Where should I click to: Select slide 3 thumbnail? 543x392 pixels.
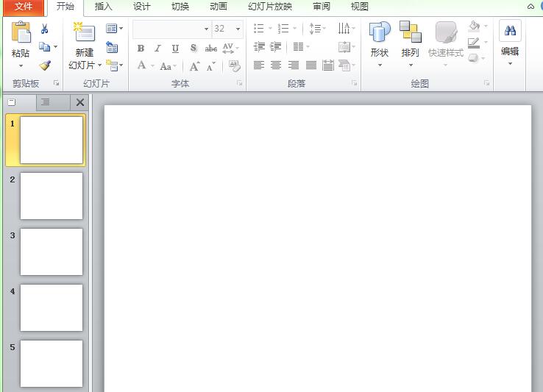click(52, 252)
